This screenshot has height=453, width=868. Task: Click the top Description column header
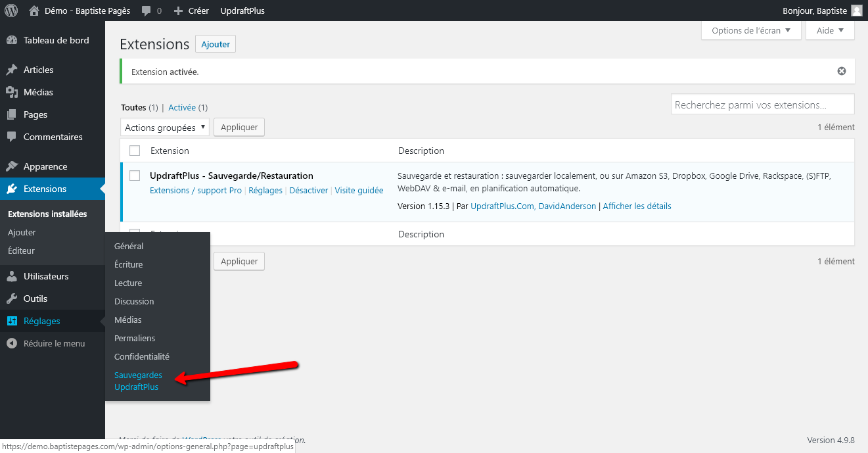[421, 151]
